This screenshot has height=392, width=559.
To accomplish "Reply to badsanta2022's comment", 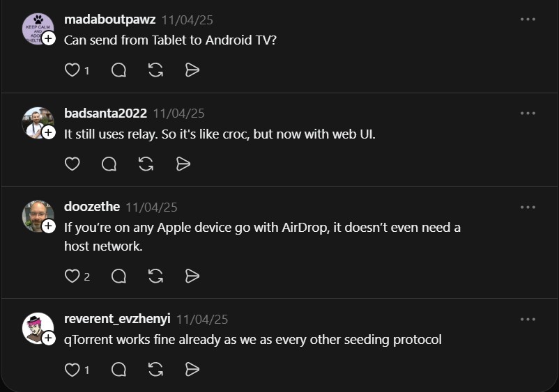I will (x=109, y=164).
